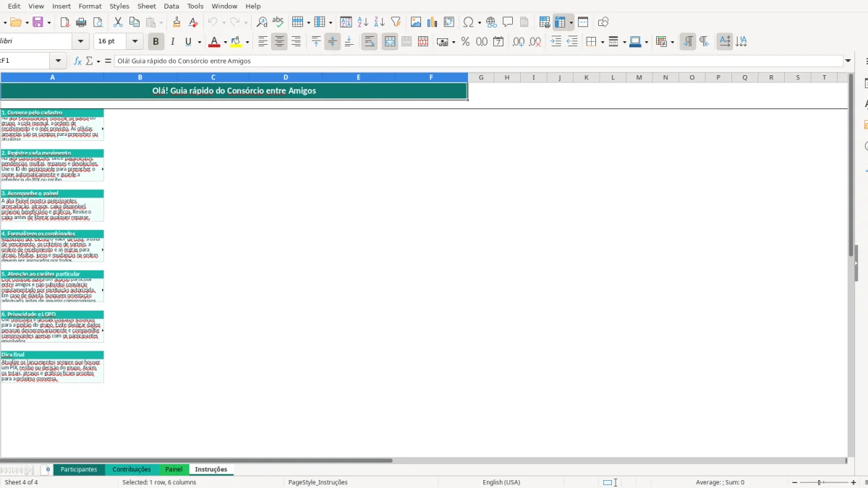This screenshot has width=868, height=488.
Task: Cut the selection with the scissors icon
Action: [x=119, y=22]
